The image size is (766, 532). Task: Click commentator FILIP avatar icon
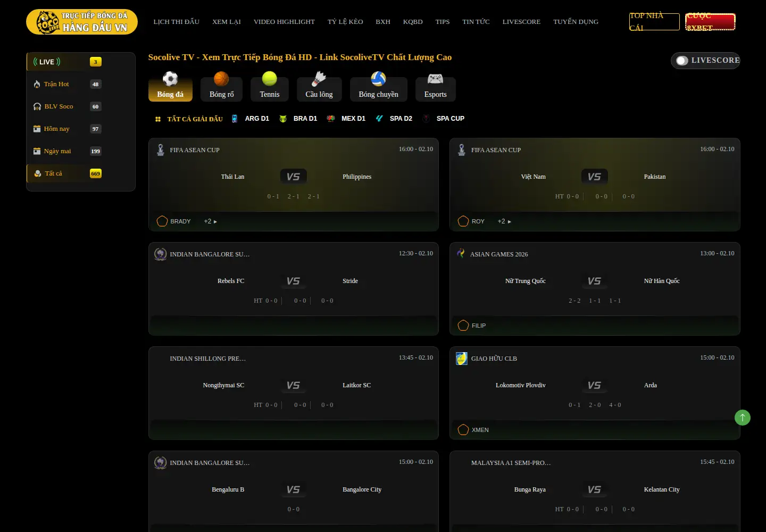coord(463,326)
